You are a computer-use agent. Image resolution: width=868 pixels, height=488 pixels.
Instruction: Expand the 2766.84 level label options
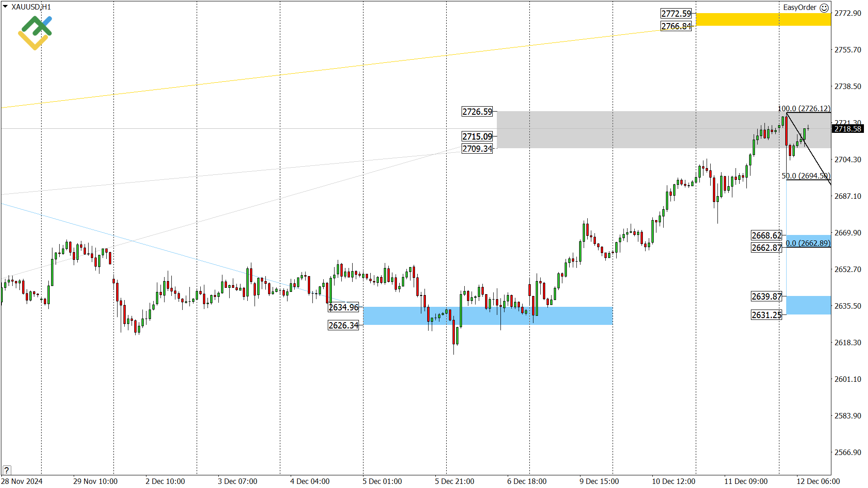675,26
